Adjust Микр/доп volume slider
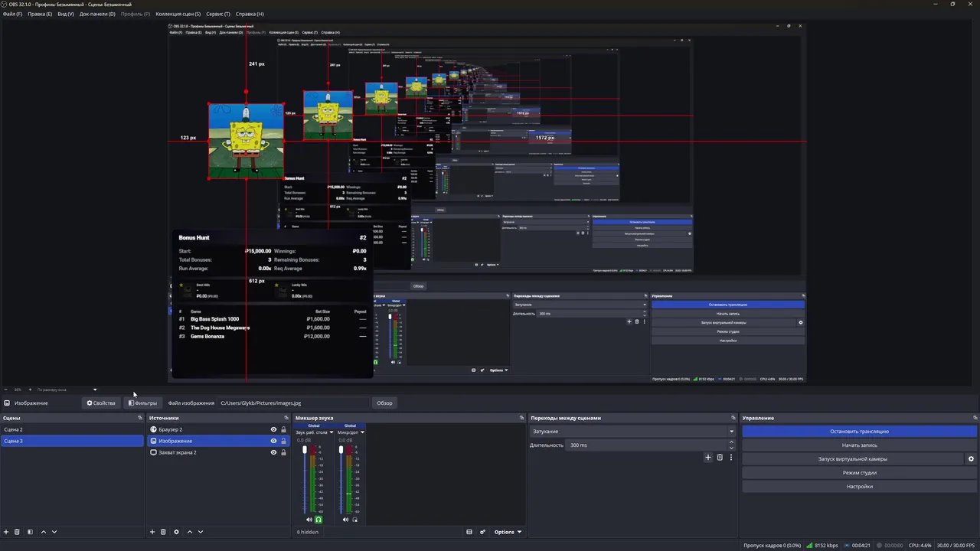 (341, 479)
